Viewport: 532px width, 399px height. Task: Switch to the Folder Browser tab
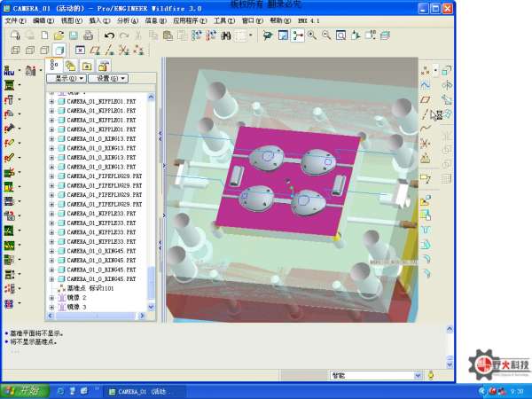pyautogui.click(x=87, y=66)
